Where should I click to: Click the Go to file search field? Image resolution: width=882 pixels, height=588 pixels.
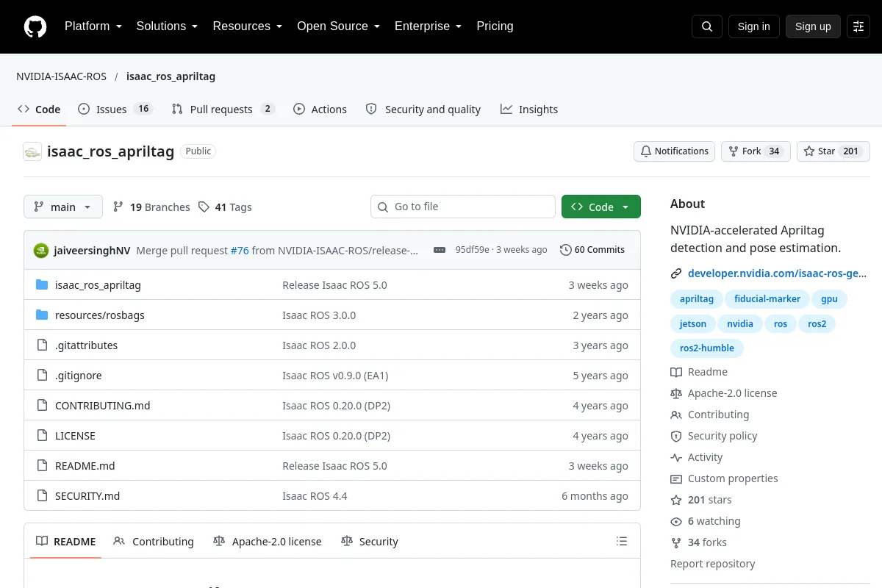click(463, 207)
